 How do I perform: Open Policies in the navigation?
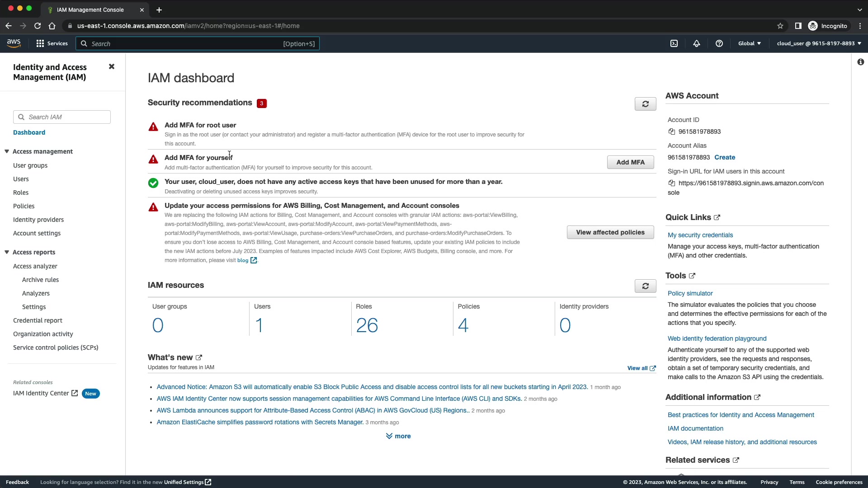click(x=24, y=206)
